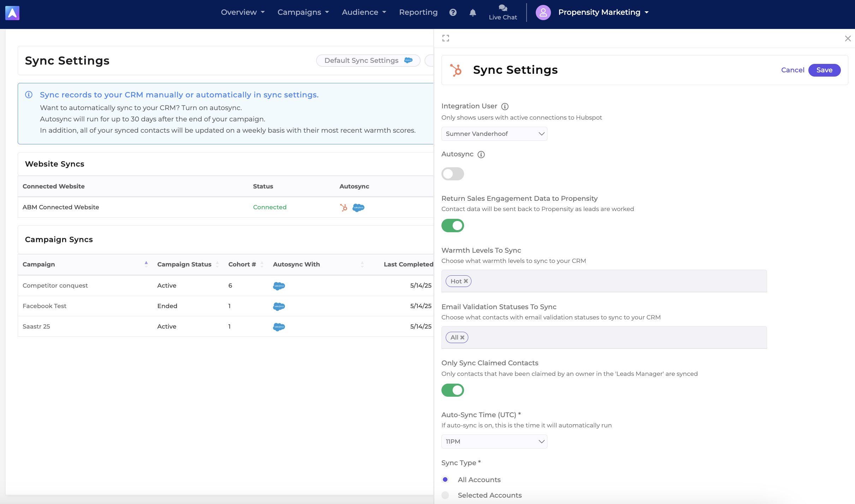Remove the All email validation tag
Viewport: 855px width, 504px height.
tap(462, 337)
